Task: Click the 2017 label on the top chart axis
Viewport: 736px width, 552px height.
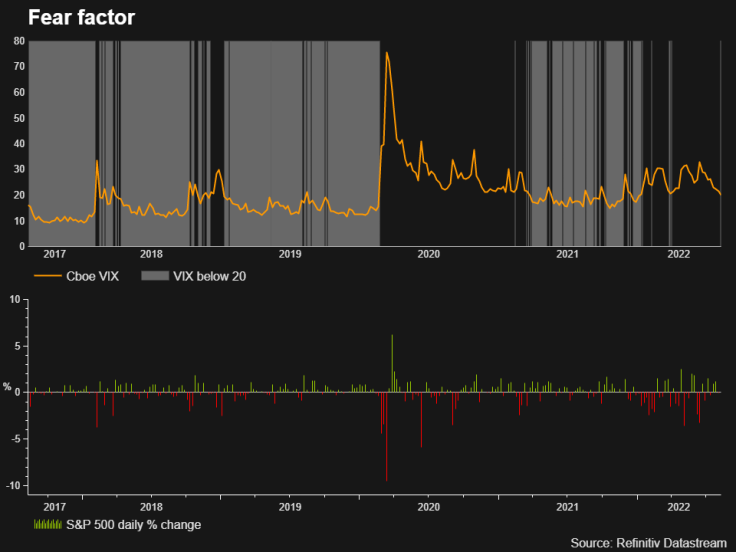Action: point(54,254)
